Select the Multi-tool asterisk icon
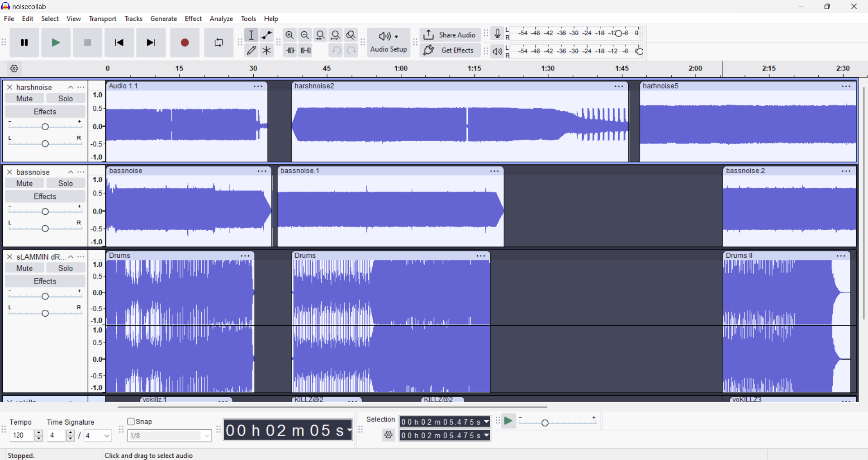The image size is (868, 460). [267, 51]
